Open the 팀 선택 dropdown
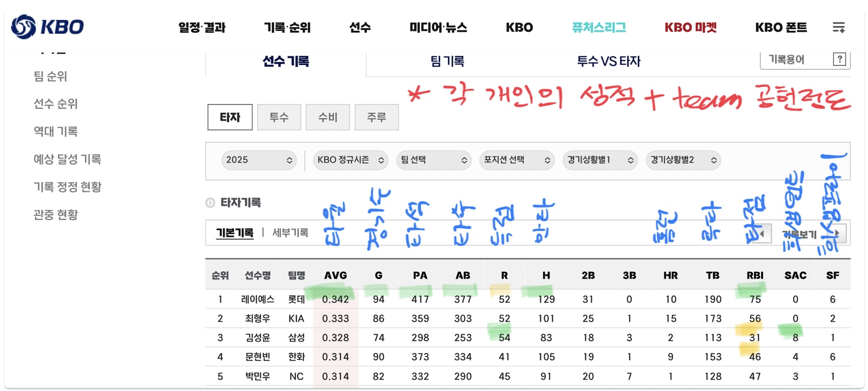 [x=434, y=160]
